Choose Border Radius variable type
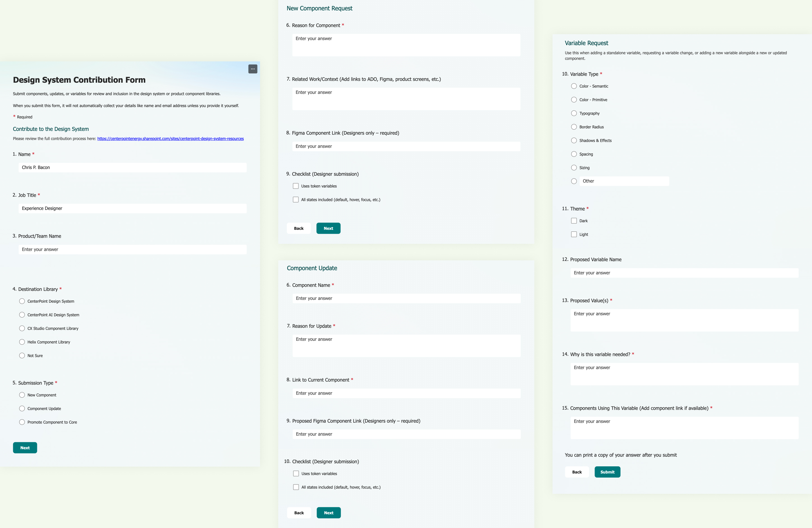Screen dimensions: 812x528 [x=574, y=127]
